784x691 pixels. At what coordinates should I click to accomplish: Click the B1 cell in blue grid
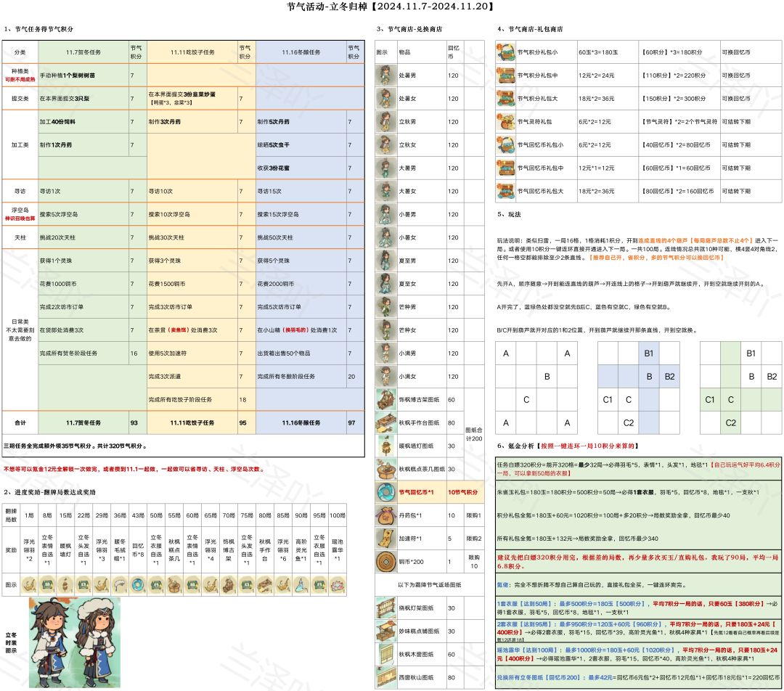click(x=649, y=353)
